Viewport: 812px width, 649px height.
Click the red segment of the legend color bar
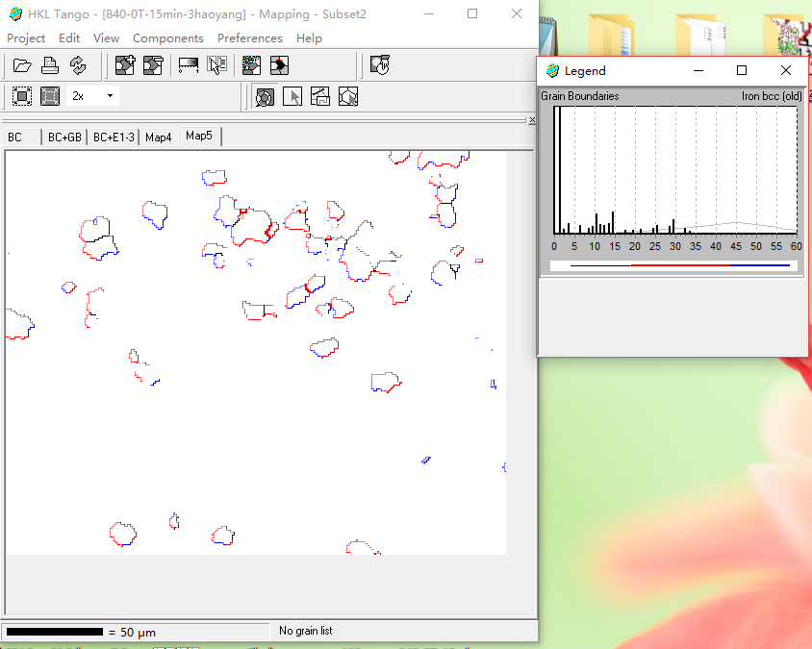(680, 265)
